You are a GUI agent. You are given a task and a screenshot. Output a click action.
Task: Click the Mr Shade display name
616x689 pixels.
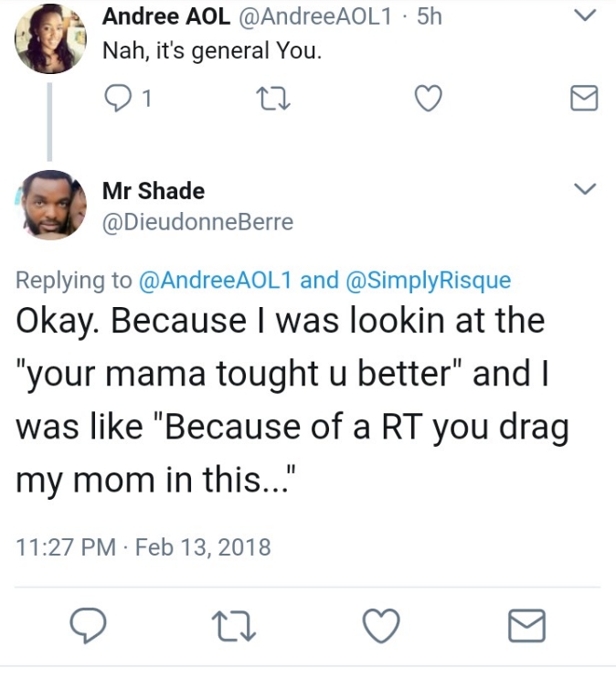click(x=154, y=191)
